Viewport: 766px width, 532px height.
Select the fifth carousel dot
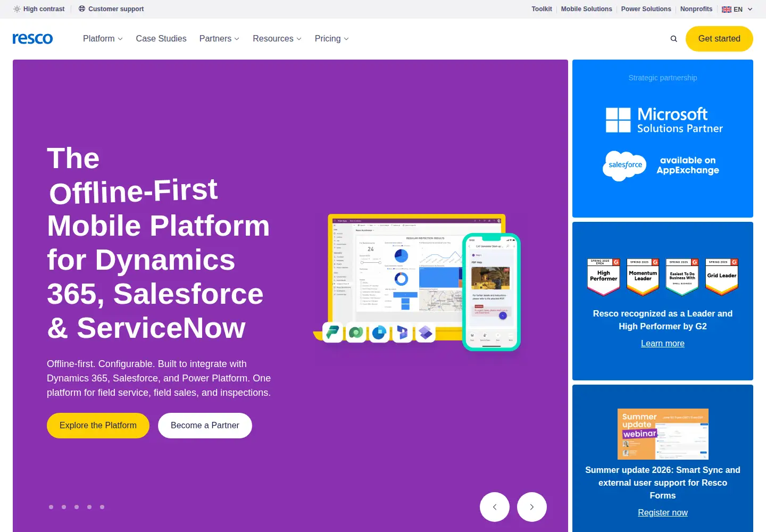(102, 507)
